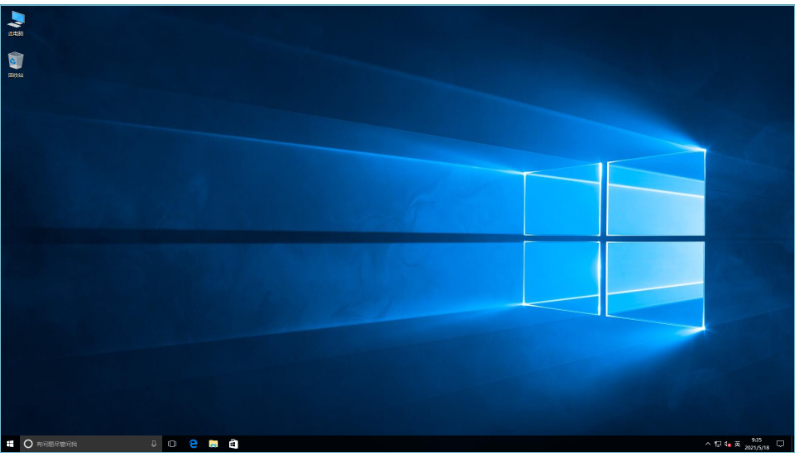Click the Cortana circle icon
The height and width of the screenshot is (453, 797).
28,443
